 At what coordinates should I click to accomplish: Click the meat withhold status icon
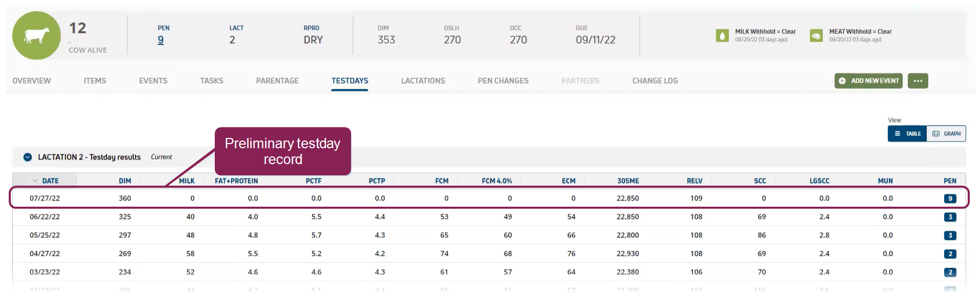(816, 35)
